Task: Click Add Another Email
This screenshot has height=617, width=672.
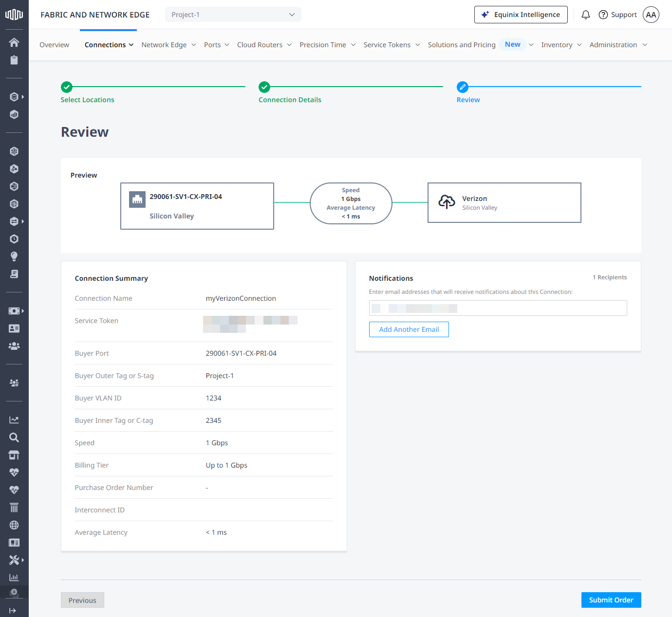Action: coord(409,329)
